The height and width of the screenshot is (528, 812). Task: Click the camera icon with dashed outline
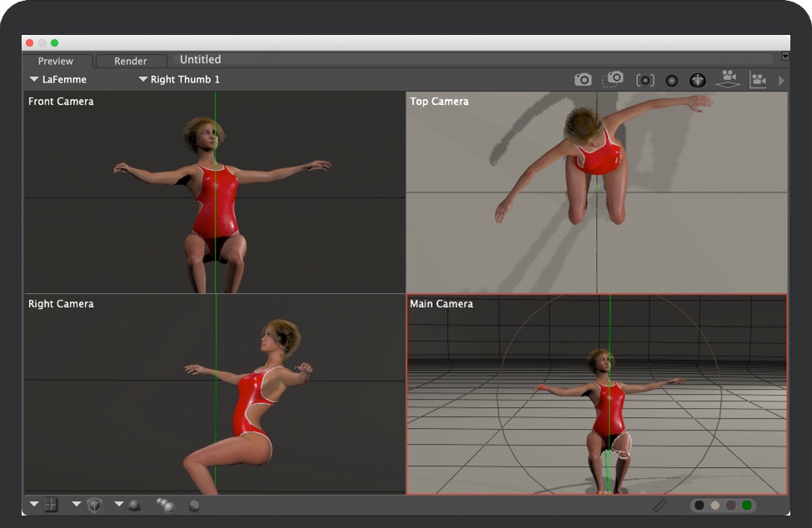point(614,79)
